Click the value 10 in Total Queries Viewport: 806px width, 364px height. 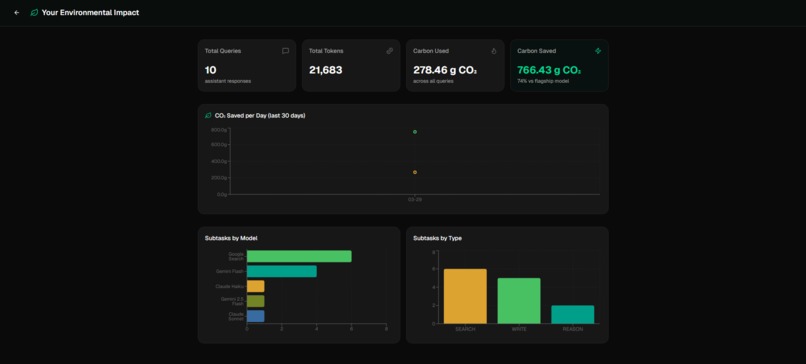(x=211, y=70)
